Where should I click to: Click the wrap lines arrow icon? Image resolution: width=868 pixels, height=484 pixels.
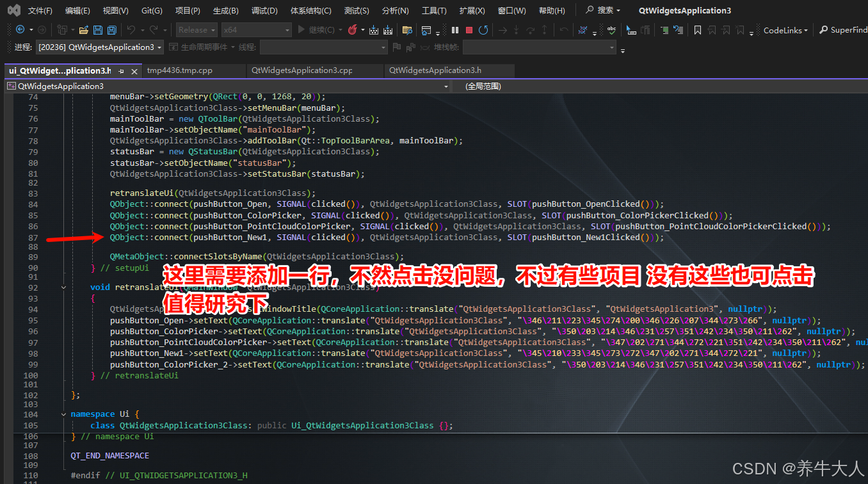[679, 30]
